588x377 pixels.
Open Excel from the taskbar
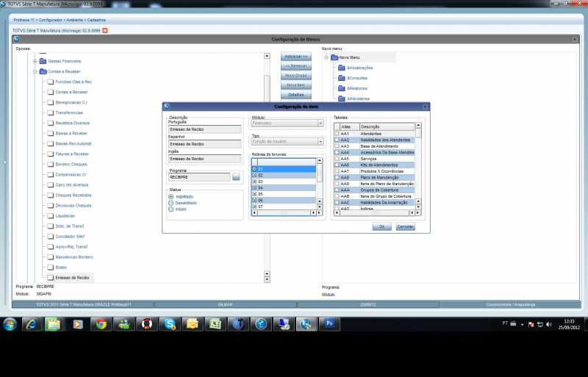pos(215,324)
